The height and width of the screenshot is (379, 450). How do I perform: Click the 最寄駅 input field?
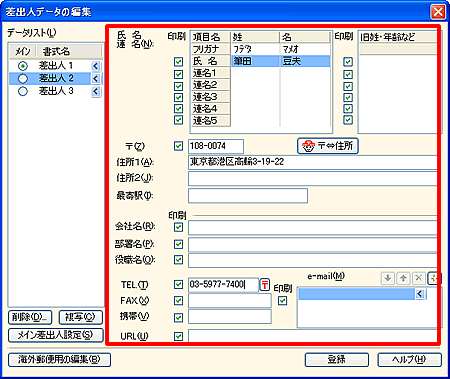(x=248, y=196)
